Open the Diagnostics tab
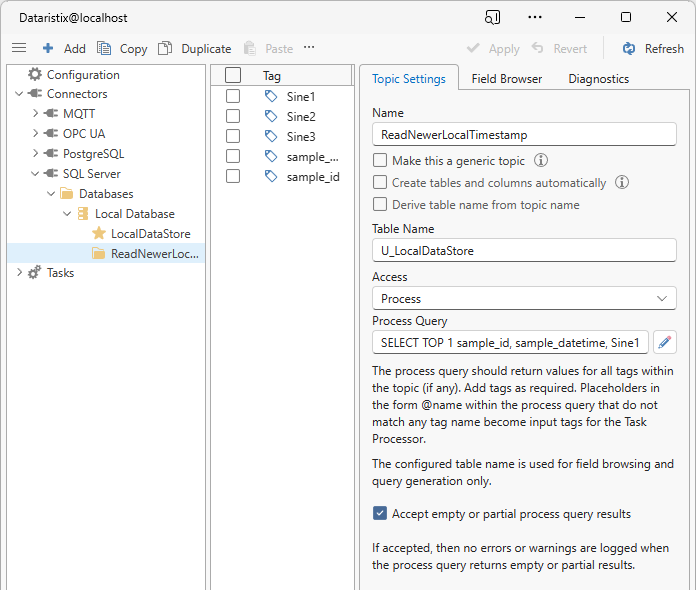Screen dimensions: 696x590 coord(598,79)
